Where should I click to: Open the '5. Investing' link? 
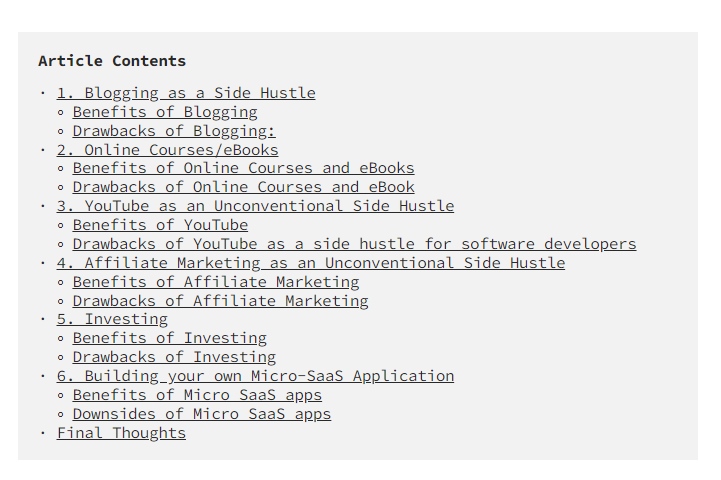[112, 319]
